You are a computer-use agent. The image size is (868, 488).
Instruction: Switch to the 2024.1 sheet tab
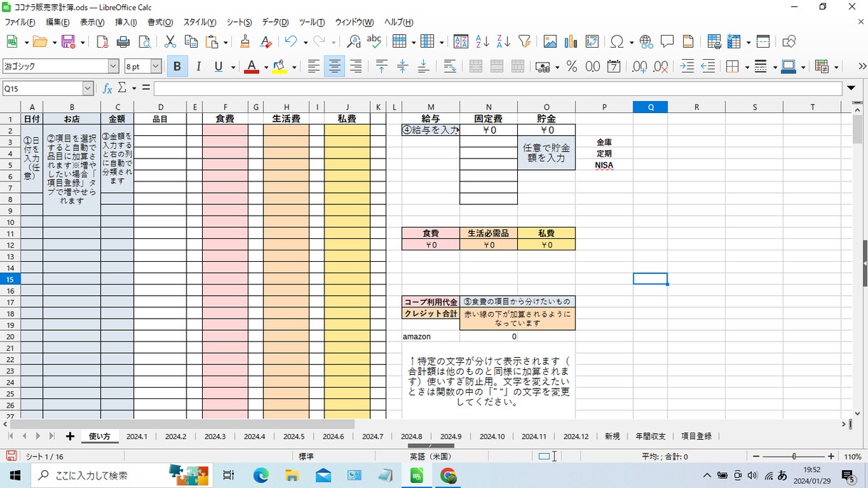tap(137, 436)
